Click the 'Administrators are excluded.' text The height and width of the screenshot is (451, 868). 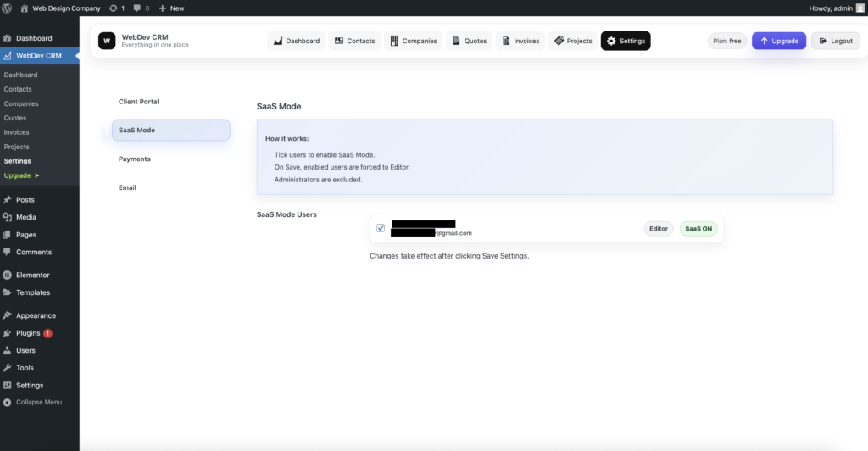click(319, 179)
